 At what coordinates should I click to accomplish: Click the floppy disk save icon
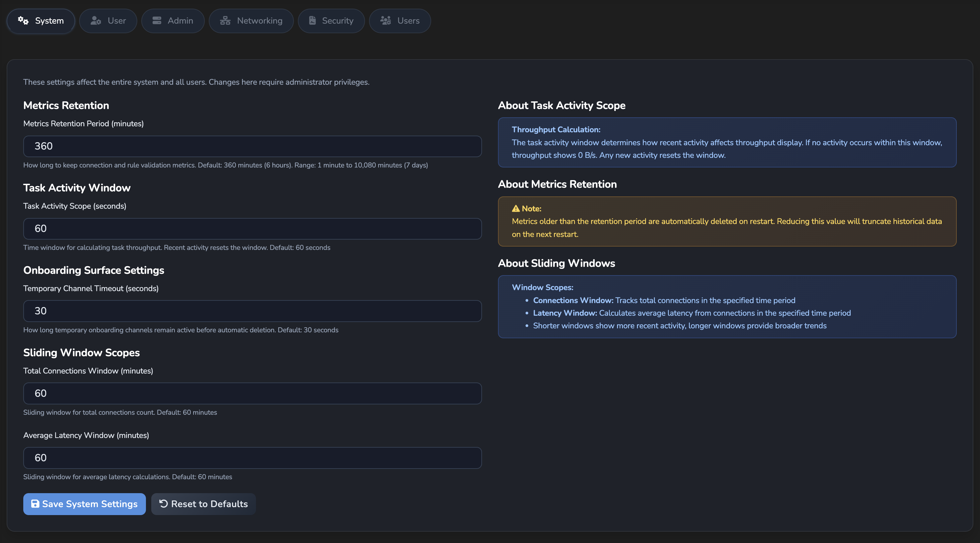35,504
